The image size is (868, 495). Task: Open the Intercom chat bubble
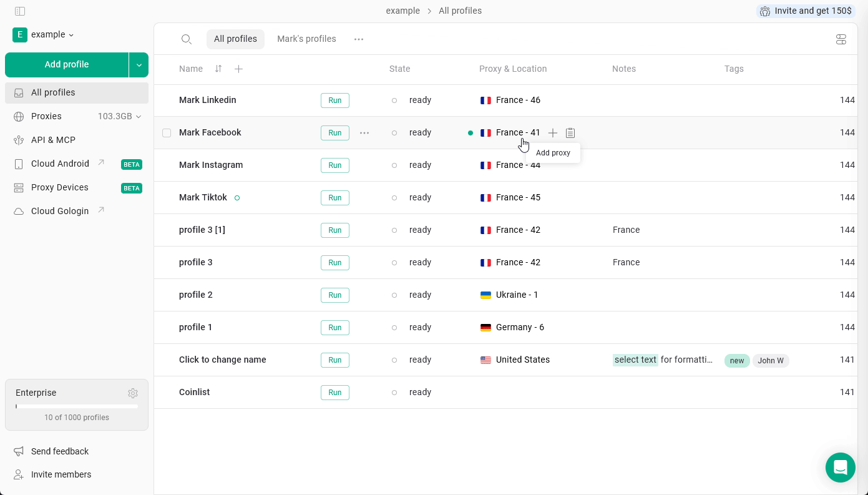click(x=840, y=467)
